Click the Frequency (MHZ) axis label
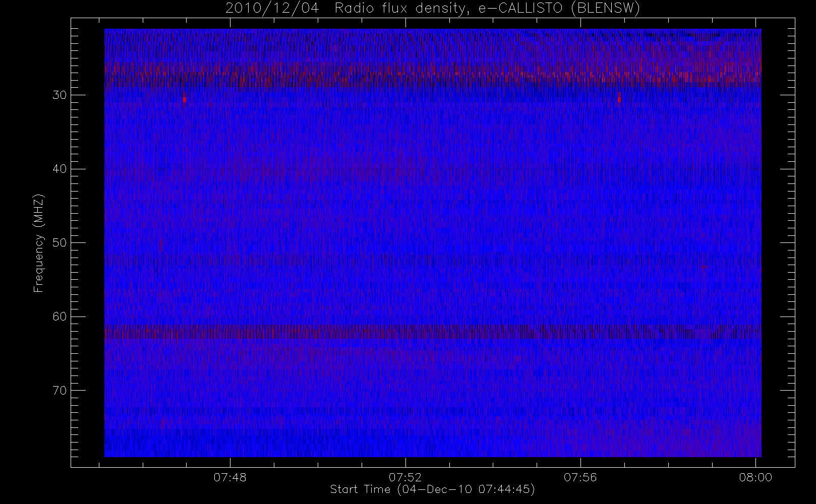 (x=38, y=243)
